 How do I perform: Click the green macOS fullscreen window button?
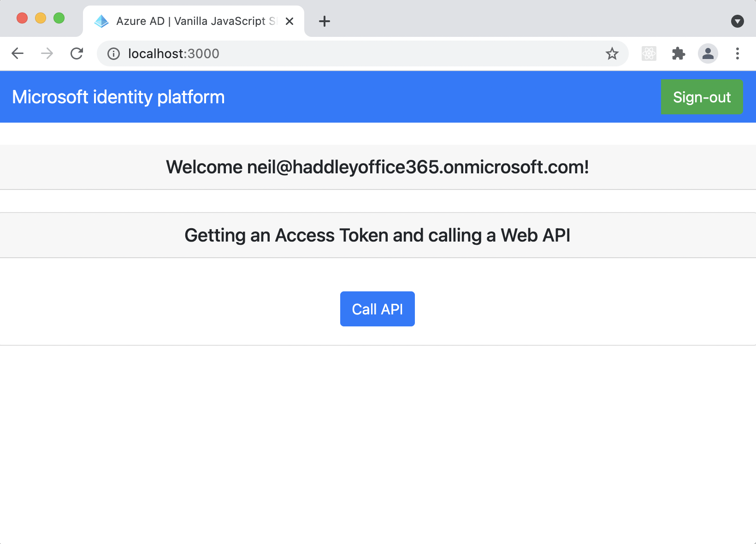(59, 18)
